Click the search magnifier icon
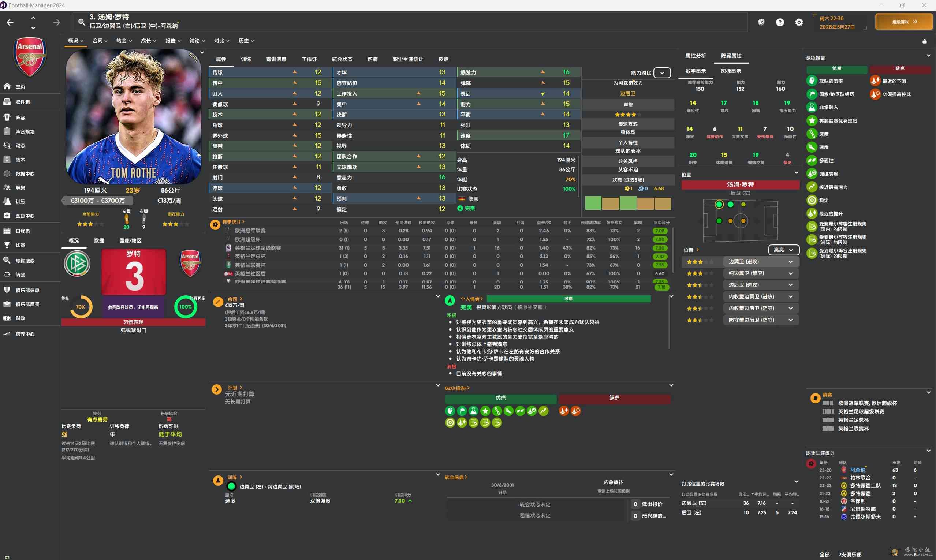936x560 pixels. (x=82, y=22)
